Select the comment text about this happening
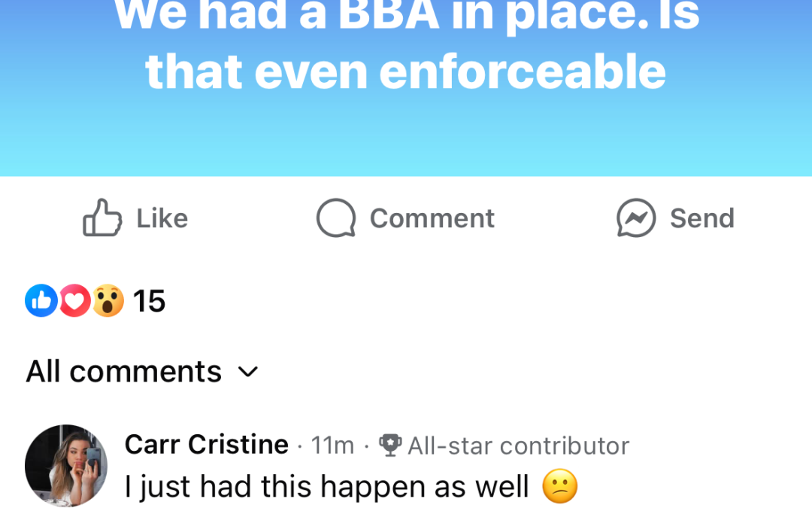Screen dimensions: 812x508 point(327,487)
